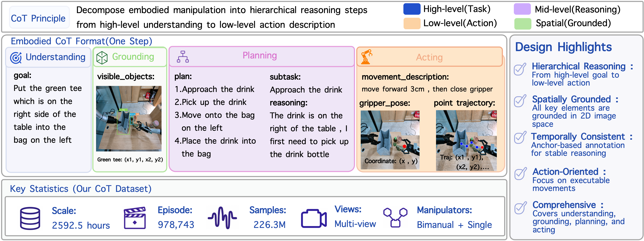The width and height of the screenshot is (644, 241).
Task: Select the Grounding header
Action: [130, 57]
